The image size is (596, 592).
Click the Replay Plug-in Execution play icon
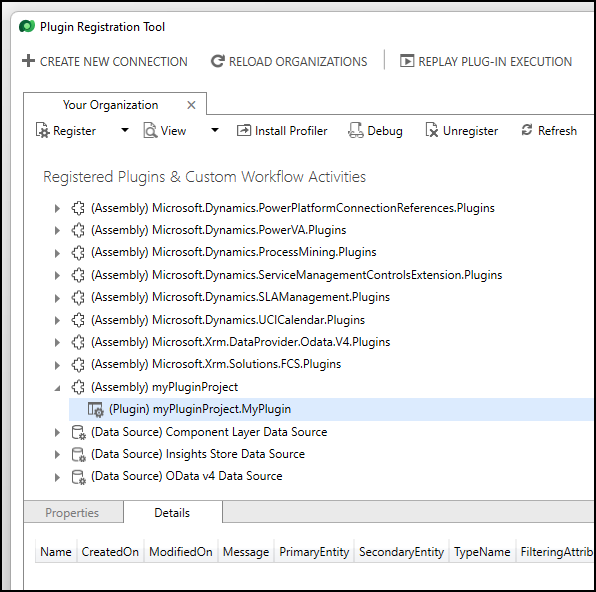[x=407, y=61]
